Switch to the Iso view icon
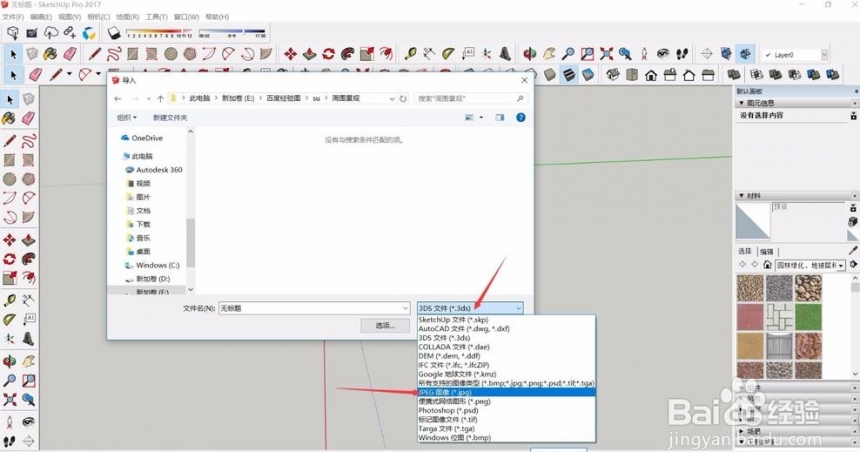 pos(613,74)
